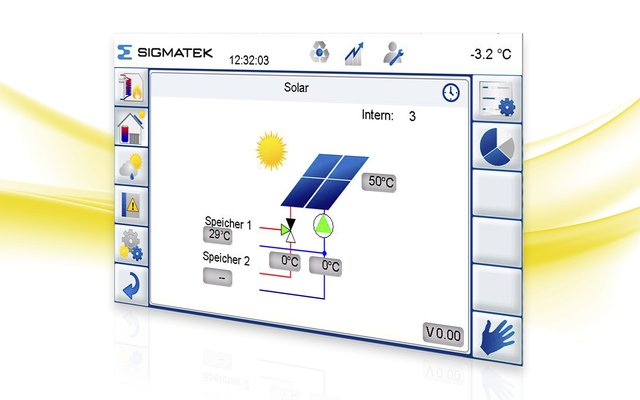Open the parameter list gear icon
Image resolution: width=640 pixels, height=400 pixels.
(x=497, y=99)
